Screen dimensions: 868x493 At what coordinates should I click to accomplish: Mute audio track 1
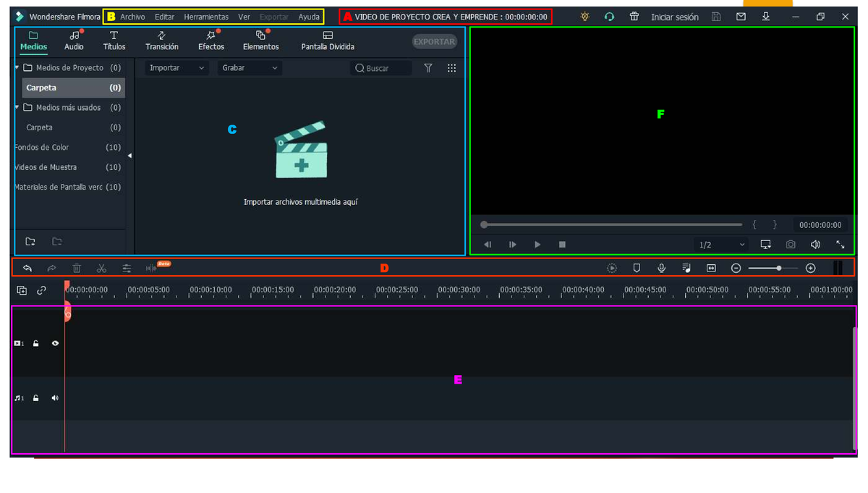pos(55,398)
